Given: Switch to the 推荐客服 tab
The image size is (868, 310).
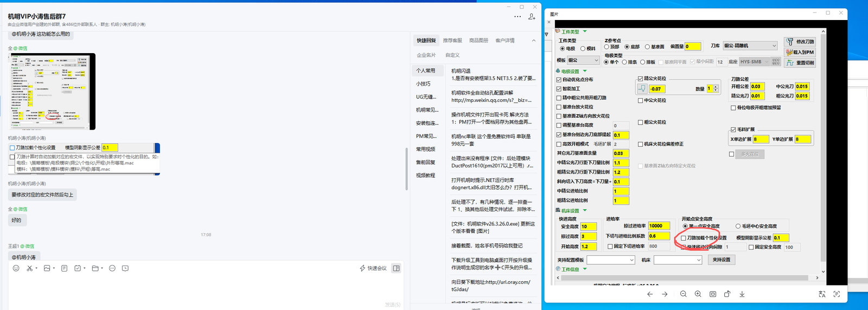Looking at the screenshot, I should (x=452, y=41).
